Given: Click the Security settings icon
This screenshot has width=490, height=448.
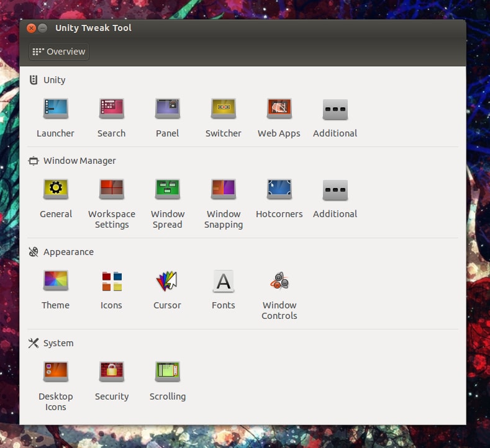Looking at the screenshot, I should pyautogui.click(x=112, y=372).
